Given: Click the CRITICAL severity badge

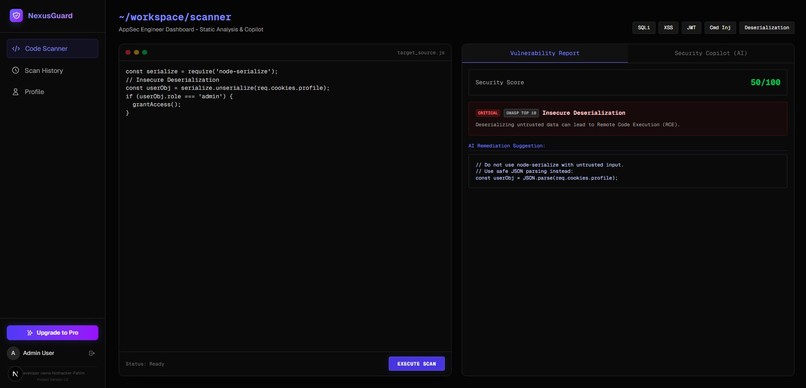Looking at the screenshot, I should click(x=488, y=113).
